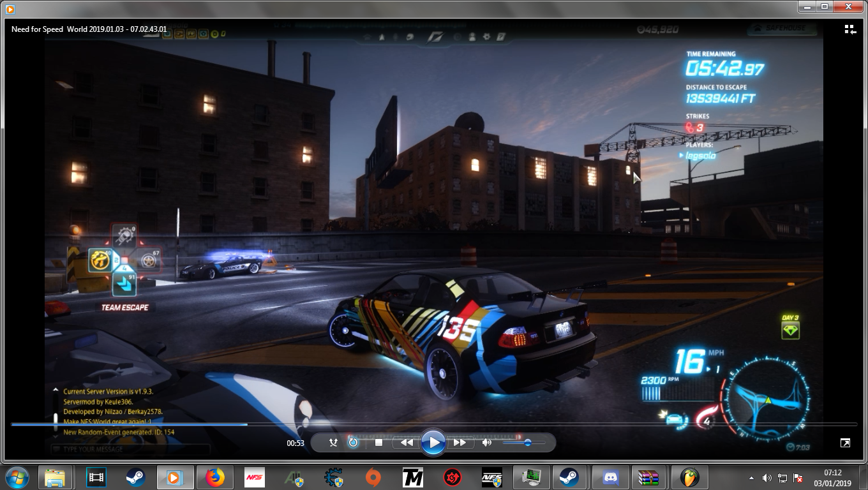Mute the player's speaker icon
Viewport: 868px width, 490px height.
tap(487, 442)
